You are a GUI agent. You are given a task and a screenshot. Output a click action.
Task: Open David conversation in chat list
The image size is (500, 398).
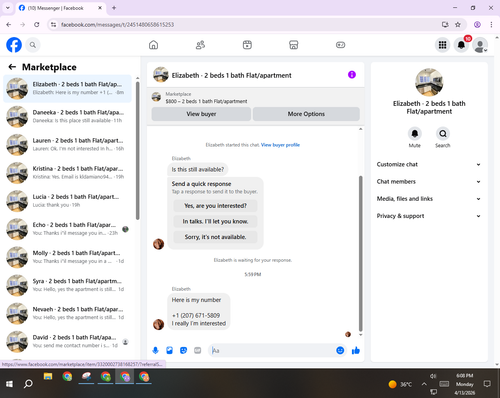(x=67, y=341)
